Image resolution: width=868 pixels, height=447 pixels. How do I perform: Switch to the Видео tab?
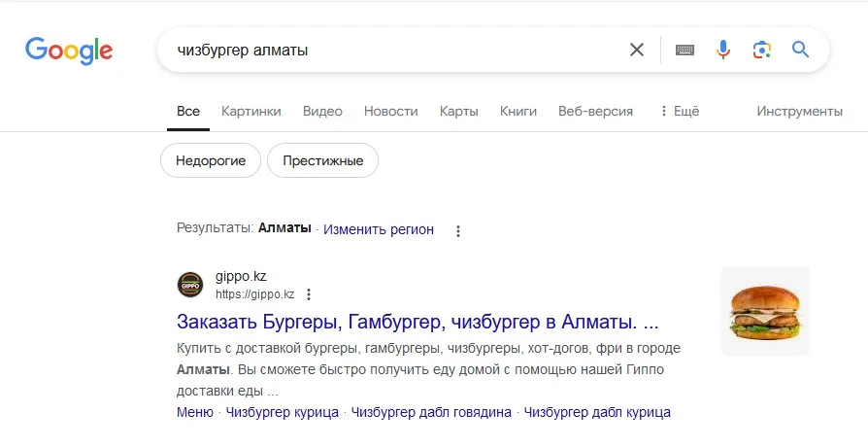pyautogui.click(x=322, y=112)
